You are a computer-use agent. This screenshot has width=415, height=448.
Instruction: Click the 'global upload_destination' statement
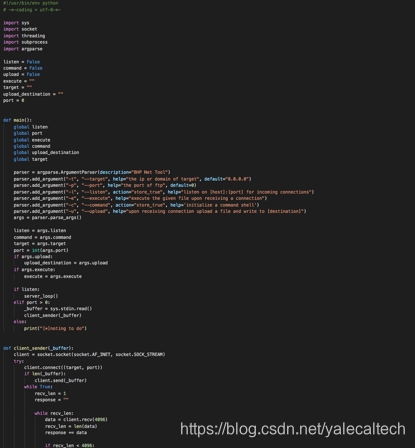46,152
